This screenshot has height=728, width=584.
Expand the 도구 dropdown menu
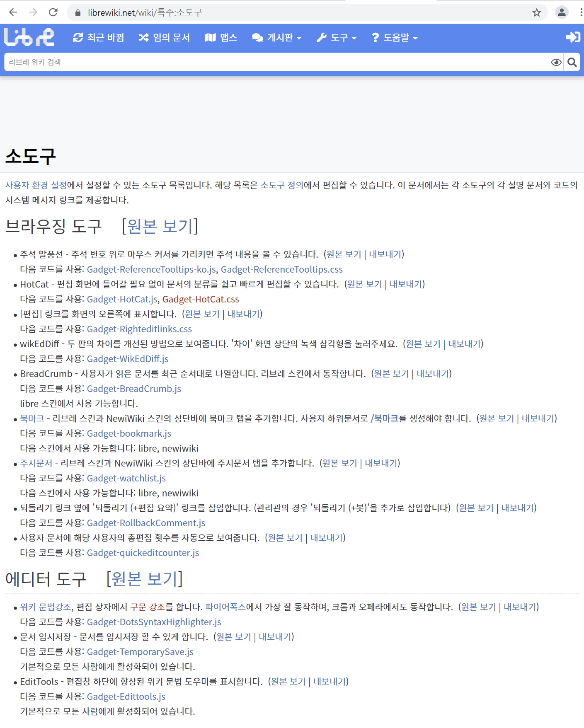pyautogui.click(x=337, y=38)
